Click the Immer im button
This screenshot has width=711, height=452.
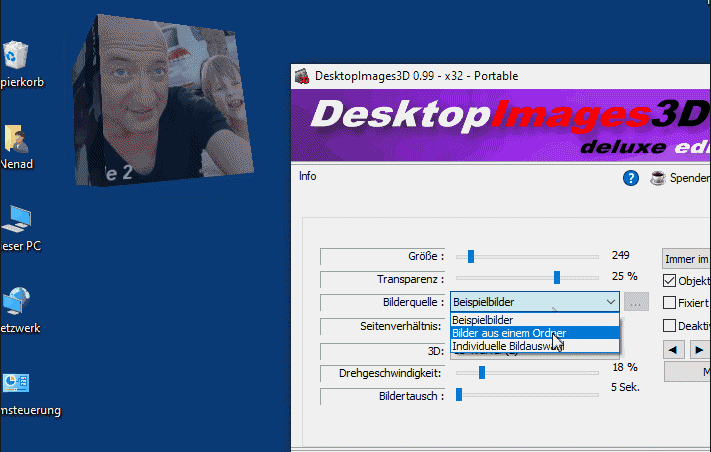[x=687, y=259]
